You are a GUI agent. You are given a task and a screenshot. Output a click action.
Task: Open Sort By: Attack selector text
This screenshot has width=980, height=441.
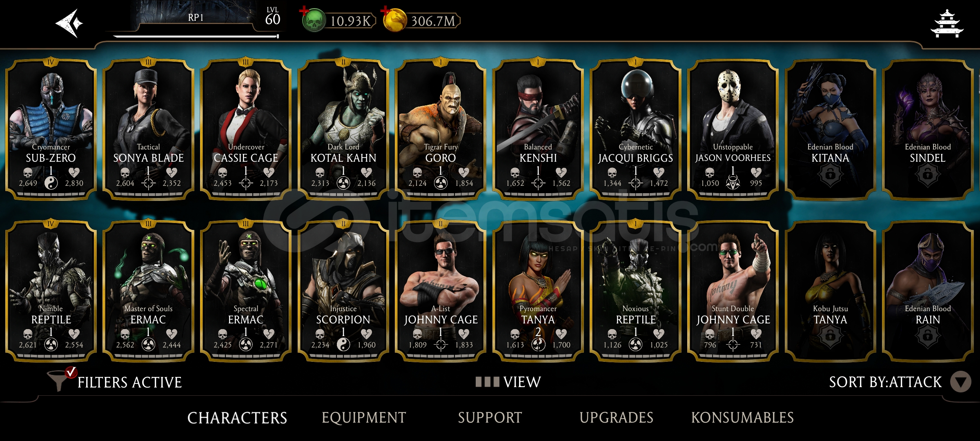[x=885, y=382]
